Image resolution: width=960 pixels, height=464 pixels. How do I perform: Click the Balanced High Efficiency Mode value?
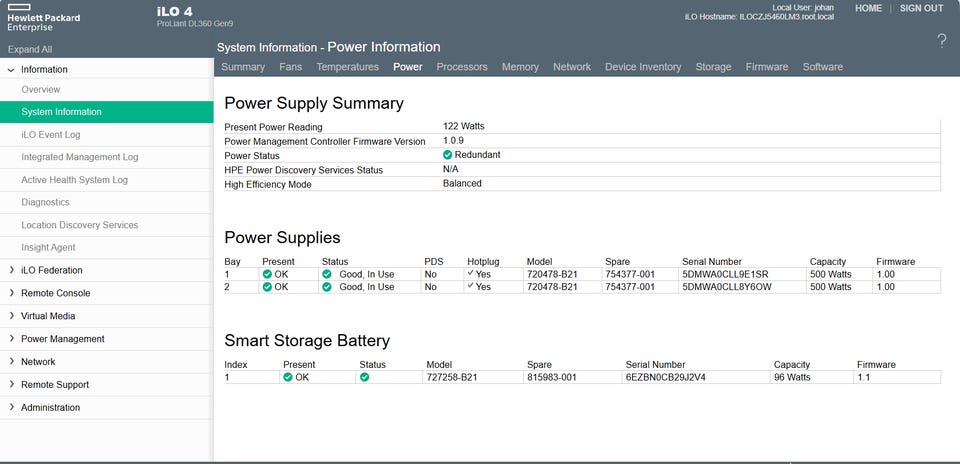click(462, 183)
